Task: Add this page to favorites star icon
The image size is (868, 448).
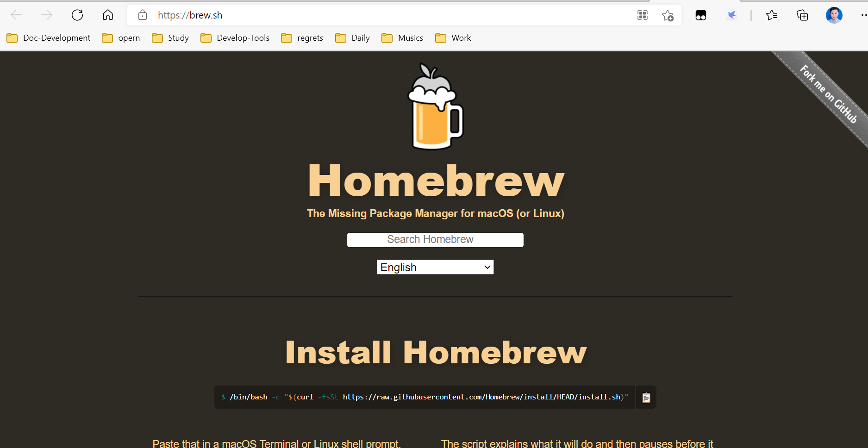Action: point(668,15)
